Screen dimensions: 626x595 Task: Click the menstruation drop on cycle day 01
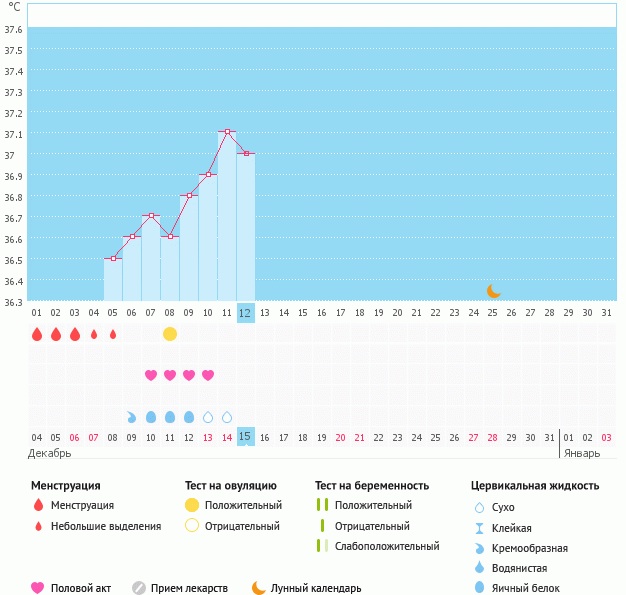coord(37,334)
